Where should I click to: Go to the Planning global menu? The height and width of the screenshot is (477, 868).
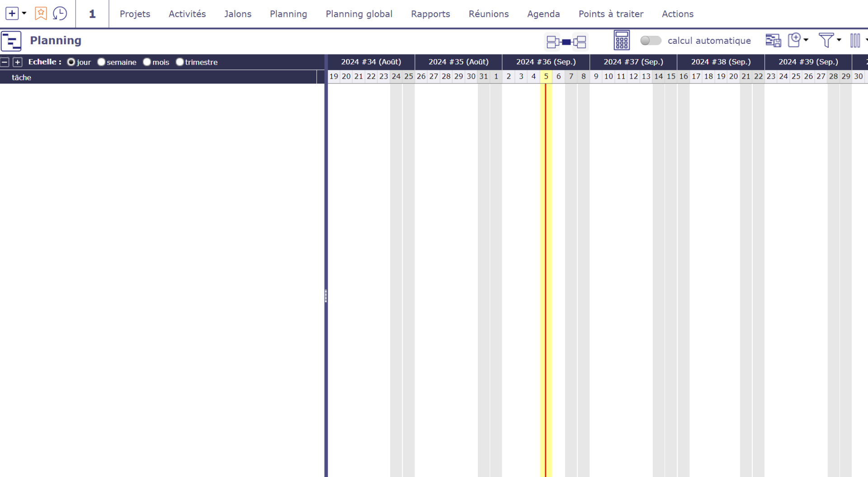(x=359, y=14)
